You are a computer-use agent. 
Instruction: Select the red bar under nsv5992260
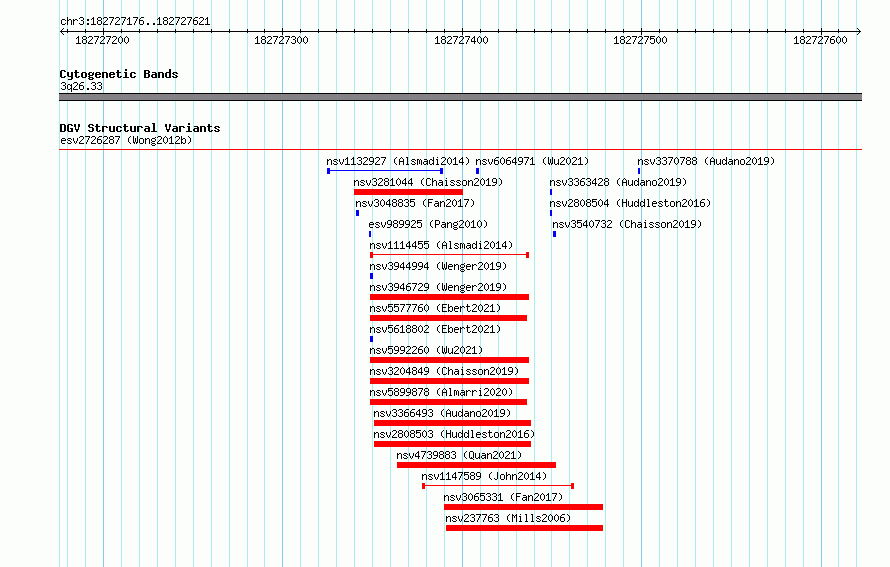(x=449, y=360)
